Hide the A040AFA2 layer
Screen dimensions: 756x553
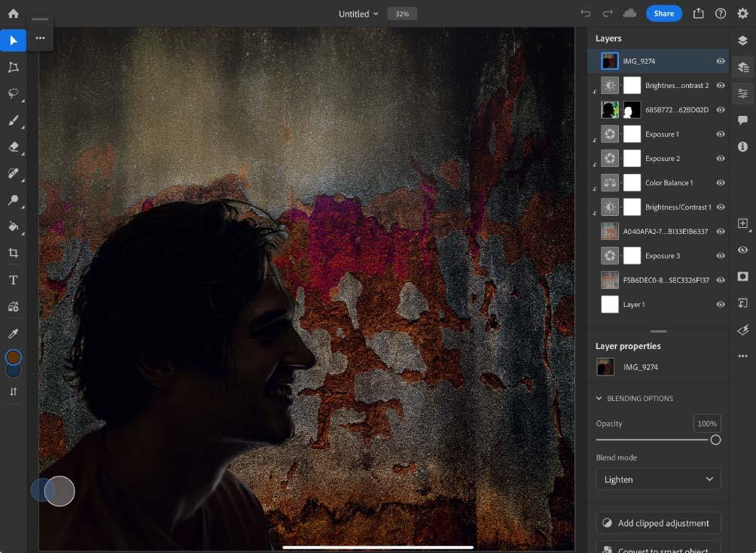click(721, 231)
